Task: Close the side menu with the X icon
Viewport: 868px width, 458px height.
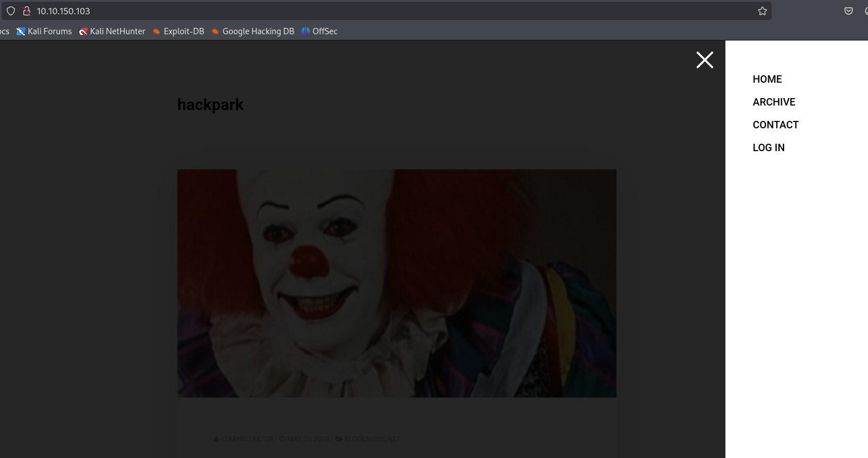Action: [x=704, y=60]
